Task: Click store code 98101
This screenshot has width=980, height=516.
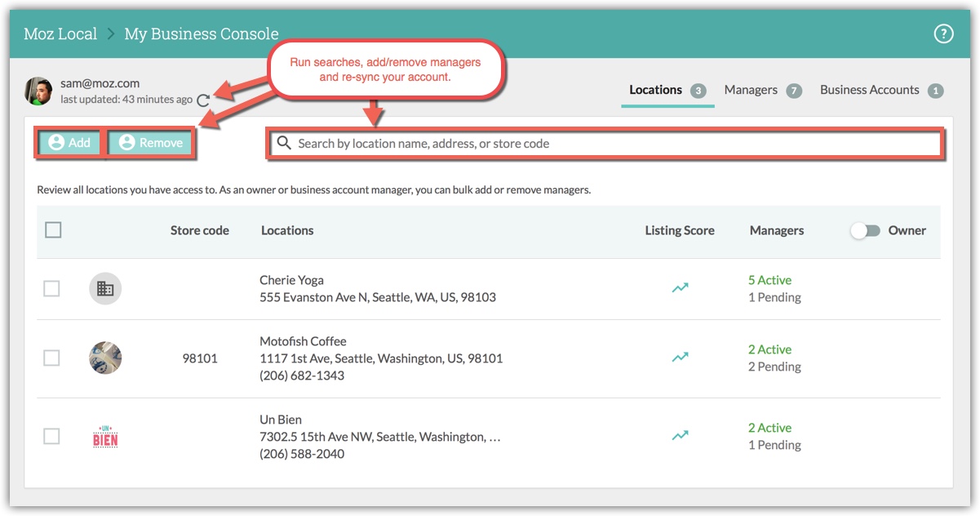Action: point(200,358)
